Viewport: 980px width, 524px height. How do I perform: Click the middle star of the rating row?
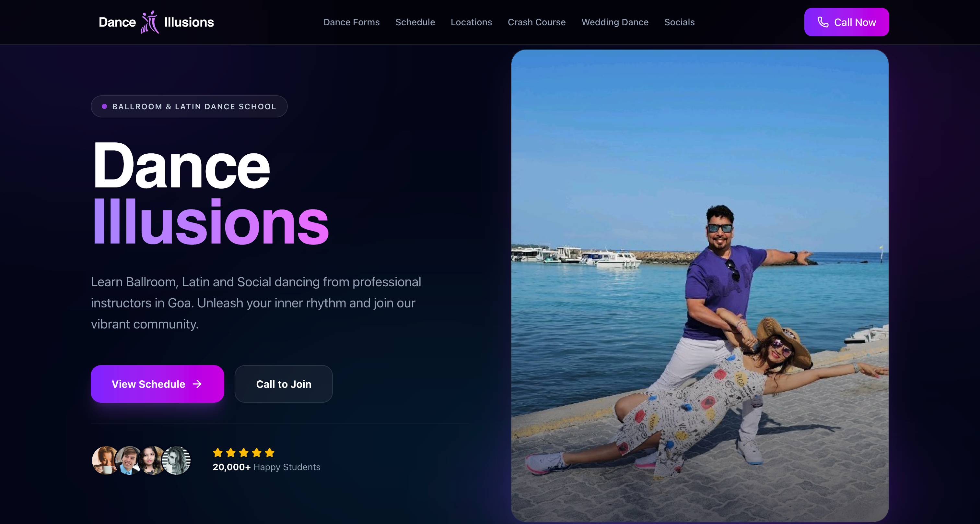(243, 453)
